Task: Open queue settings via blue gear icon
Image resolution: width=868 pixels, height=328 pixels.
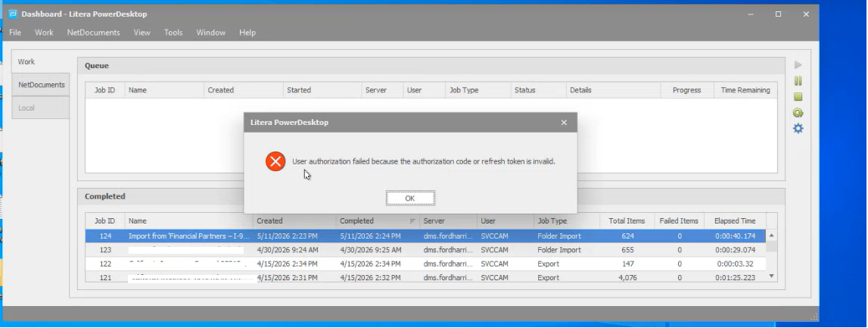Action: 798,129
